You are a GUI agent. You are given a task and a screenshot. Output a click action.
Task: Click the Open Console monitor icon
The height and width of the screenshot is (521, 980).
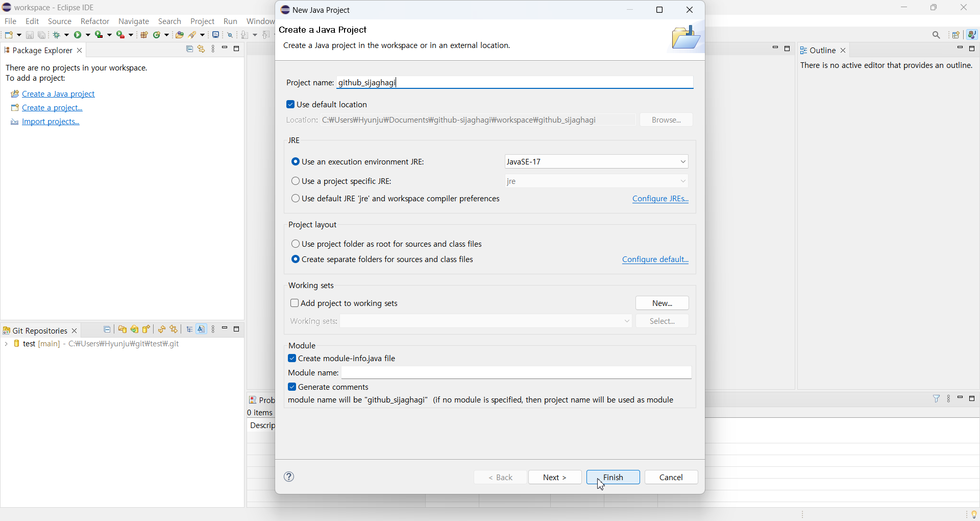[216, 35]
